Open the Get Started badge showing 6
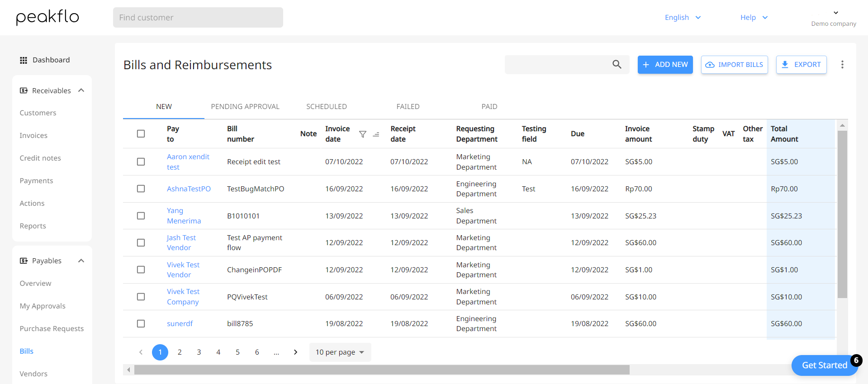 click(856, 360)
